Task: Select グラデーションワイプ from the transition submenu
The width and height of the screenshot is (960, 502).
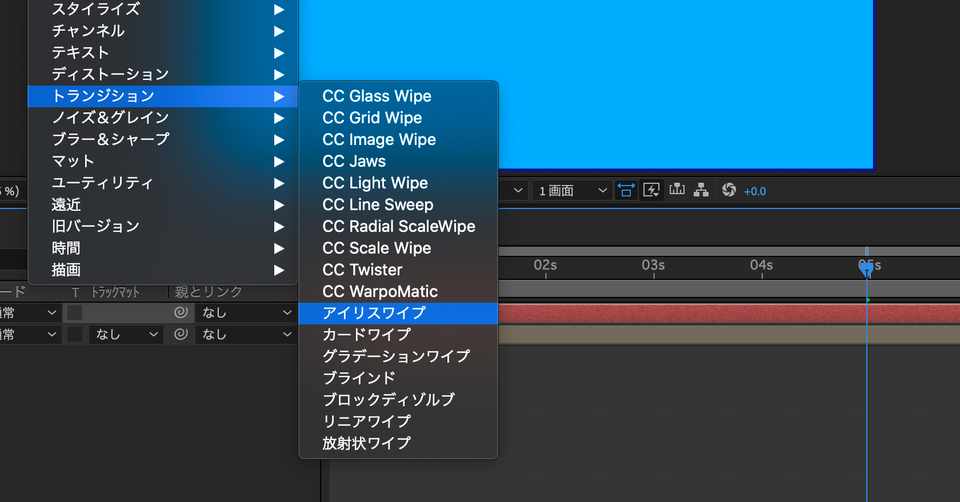Action: tap(399, 356)
